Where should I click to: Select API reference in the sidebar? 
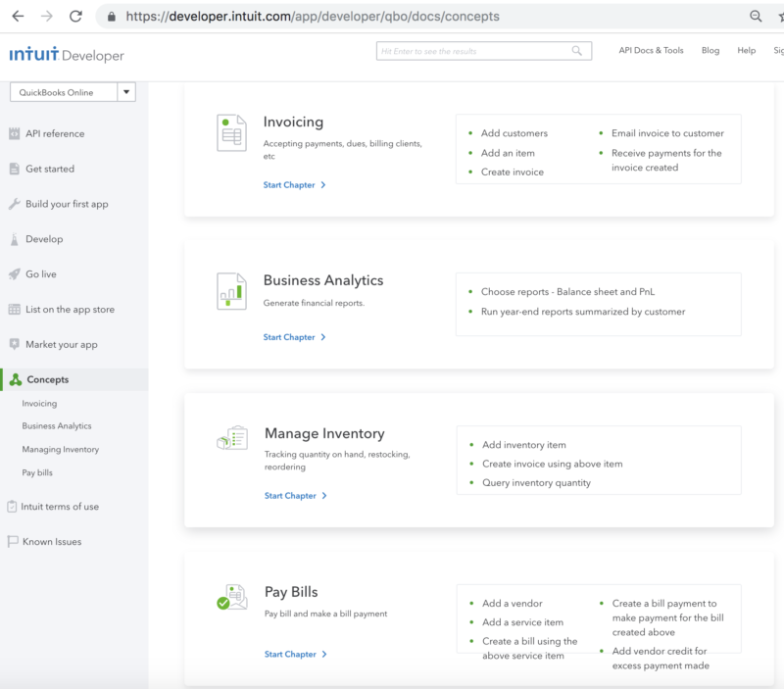55,133
